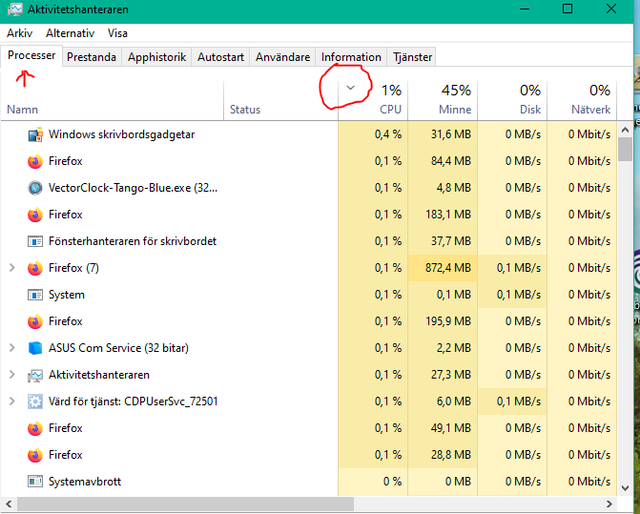Screen dimensions: 640x514
Task: Click the Firefox icon in the 49,1 MB row
Action: pyautogui.click(x=35, y=428)
